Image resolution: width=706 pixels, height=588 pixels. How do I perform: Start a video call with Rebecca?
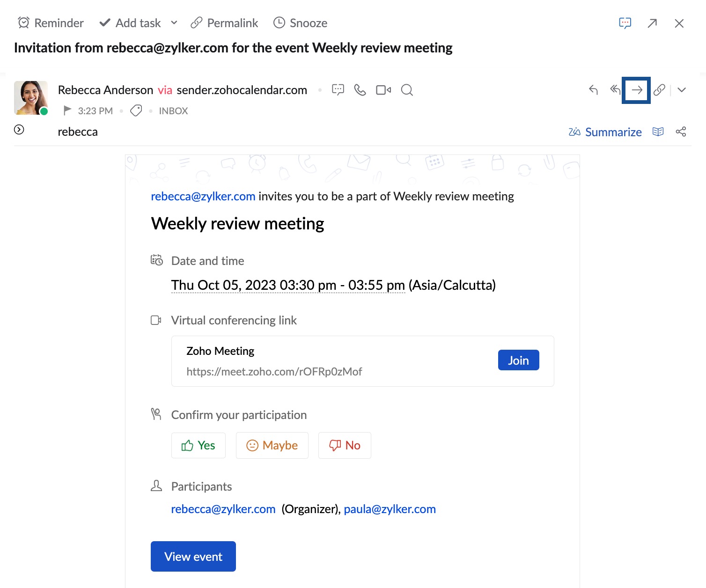(x=383, y=90)
